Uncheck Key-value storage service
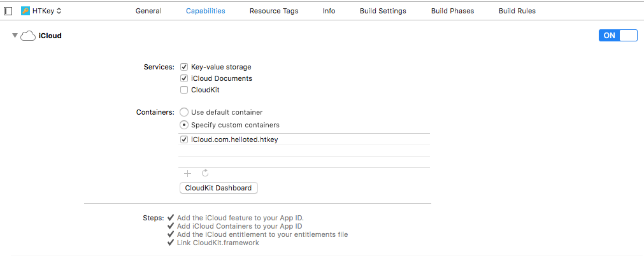 (184, 67)
